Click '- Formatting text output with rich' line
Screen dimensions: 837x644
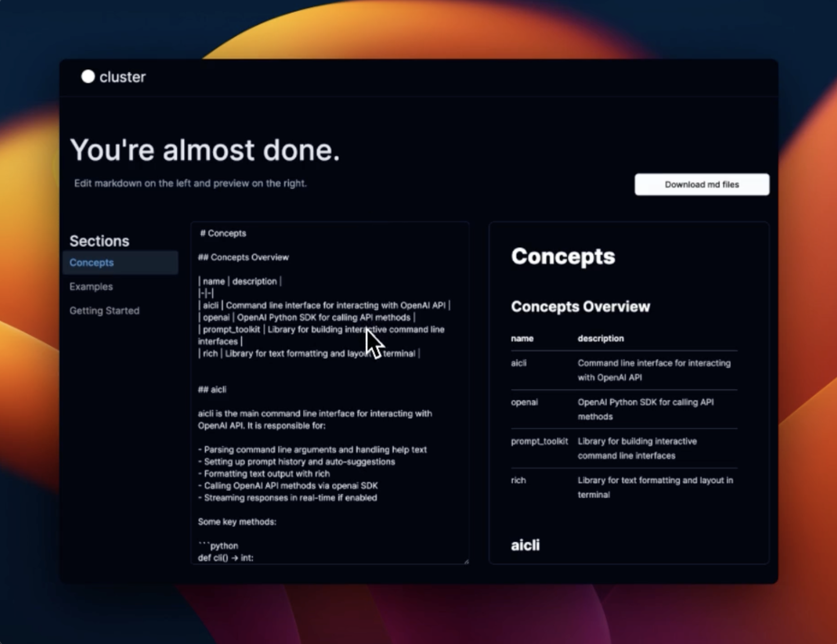click(264, 473)
